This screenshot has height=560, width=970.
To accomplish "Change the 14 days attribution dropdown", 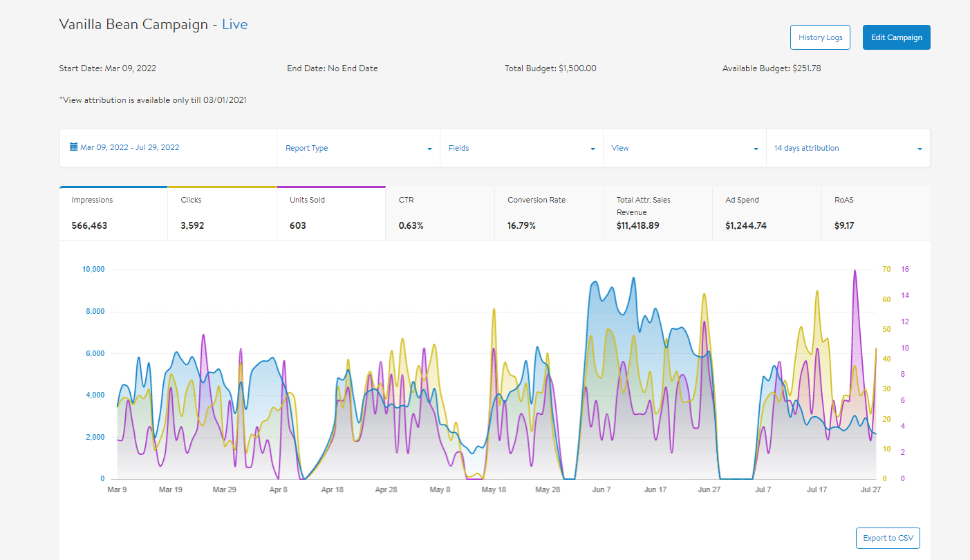I will tap(848, 148).
